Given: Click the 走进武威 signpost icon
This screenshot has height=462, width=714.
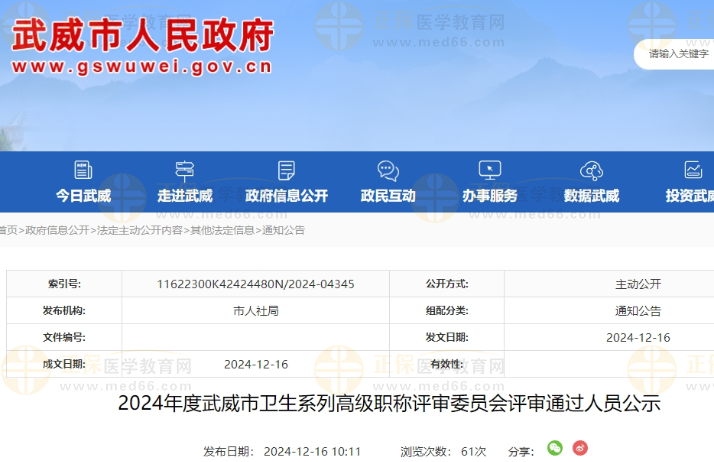Looking at the screenshot, I should point(185,171).
